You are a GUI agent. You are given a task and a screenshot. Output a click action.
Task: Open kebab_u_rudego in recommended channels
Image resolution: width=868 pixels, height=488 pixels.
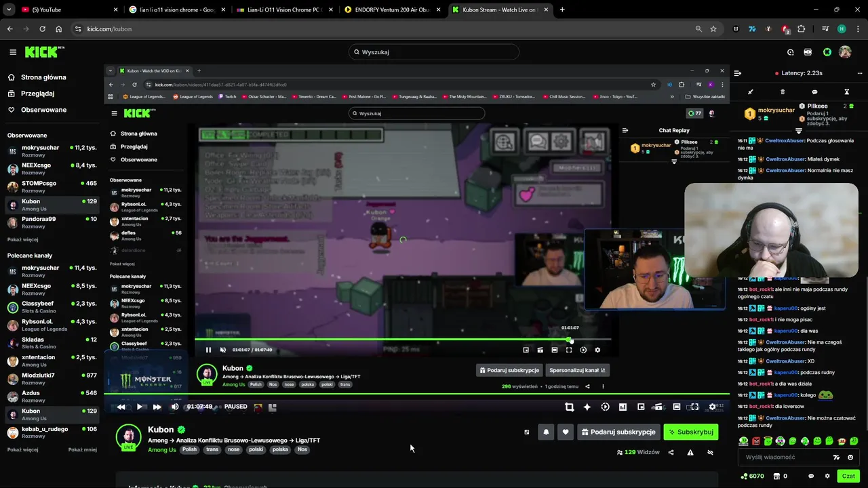[52, 432]
